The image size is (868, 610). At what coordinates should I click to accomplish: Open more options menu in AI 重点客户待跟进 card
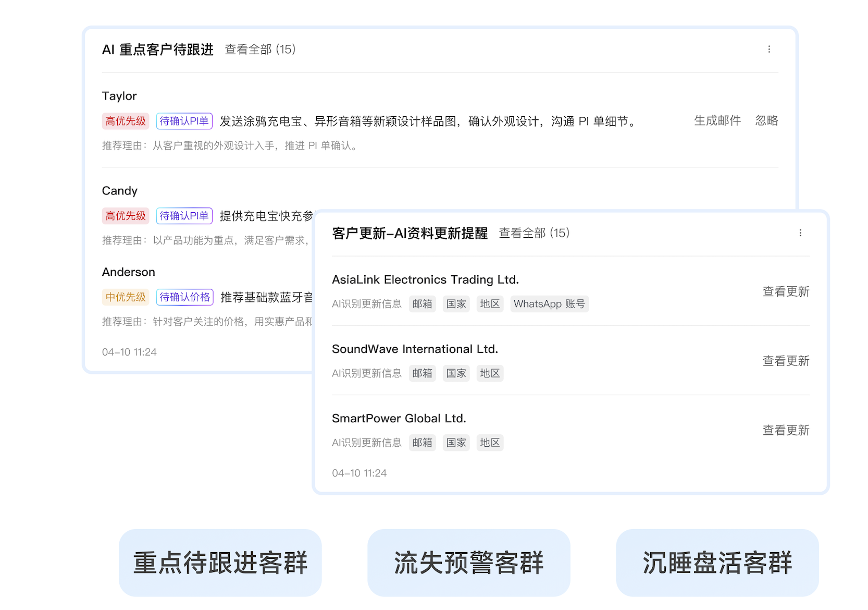(769, 49)
